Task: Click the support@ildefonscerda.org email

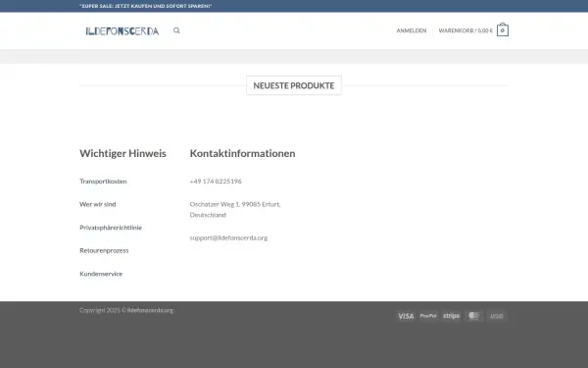Action: click(x=228, y=237)
